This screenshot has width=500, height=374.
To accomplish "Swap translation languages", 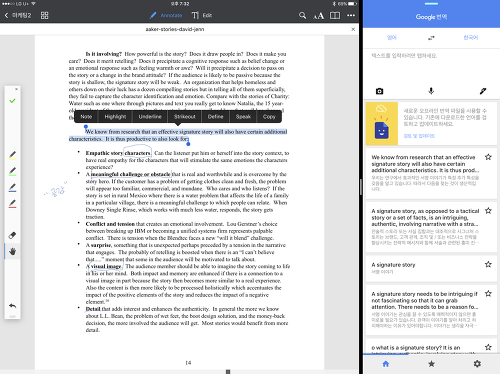I will point(431,38).
